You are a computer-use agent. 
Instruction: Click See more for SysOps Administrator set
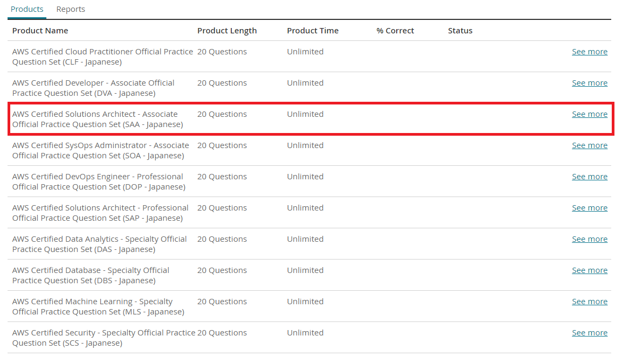(x=589, y=145)
